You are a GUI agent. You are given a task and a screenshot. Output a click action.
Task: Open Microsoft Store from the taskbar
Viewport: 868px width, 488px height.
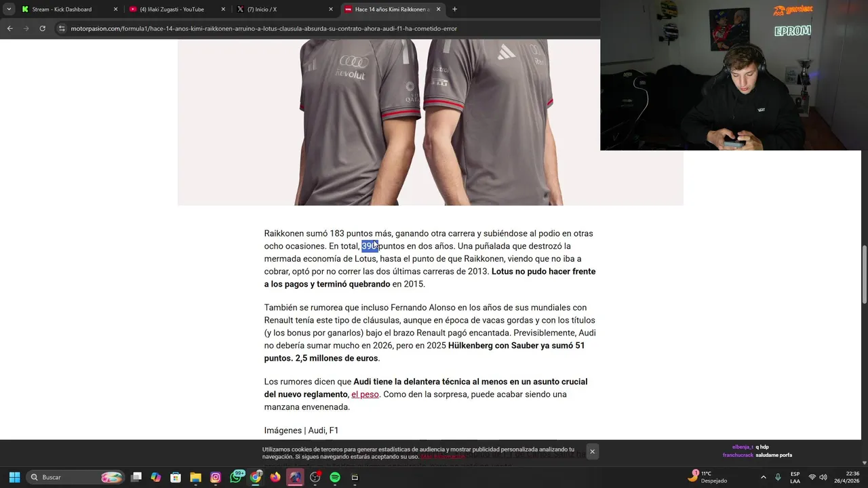coord(176,477)
